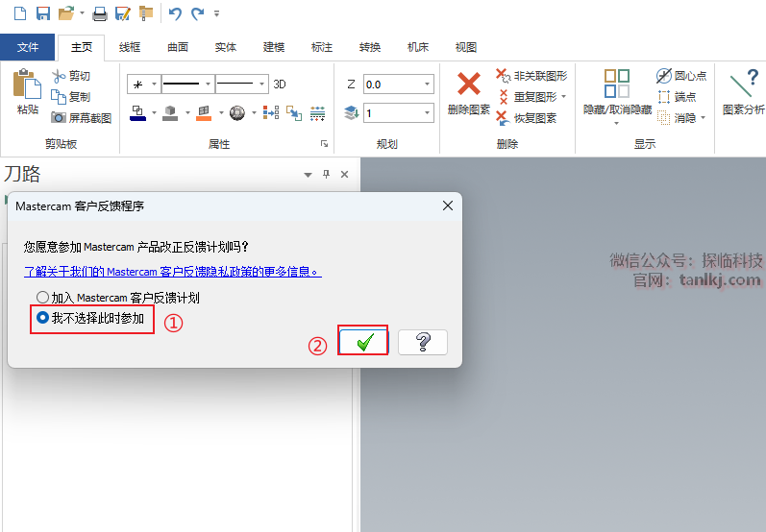Viewport: 766px width, 532px height.
Task: Expand the line width dropdown
Action: click(x=262, y=84)
